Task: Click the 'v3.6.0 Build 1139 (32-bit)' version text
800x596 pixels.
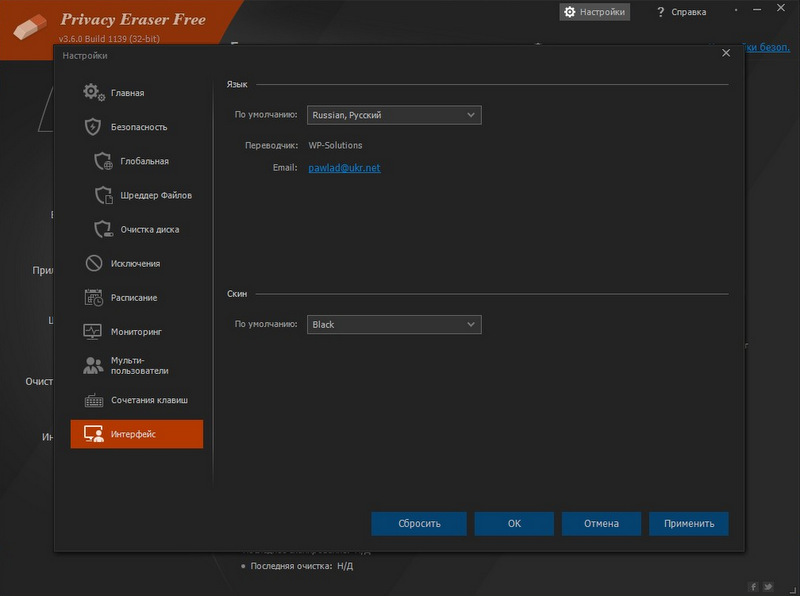Action: click(x=109, y=39)
